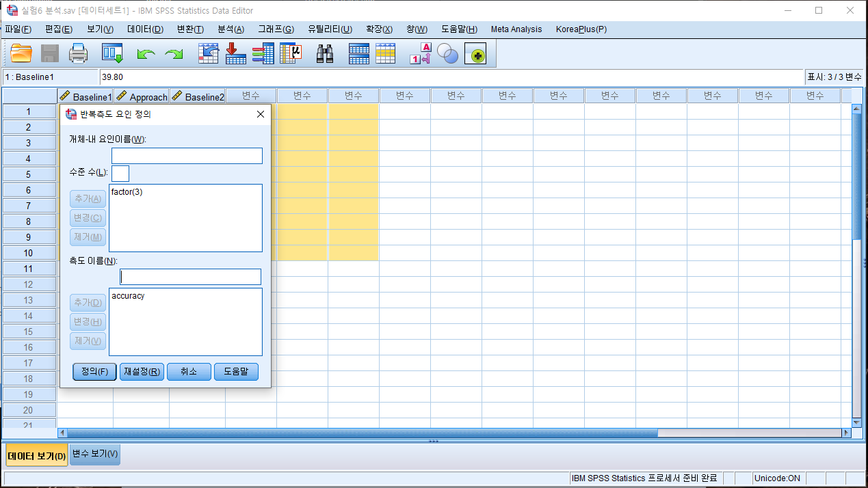Screen dimensions: 868x488
Task: Click inside the 개체-내 요인이름 field
Action: 186,155
